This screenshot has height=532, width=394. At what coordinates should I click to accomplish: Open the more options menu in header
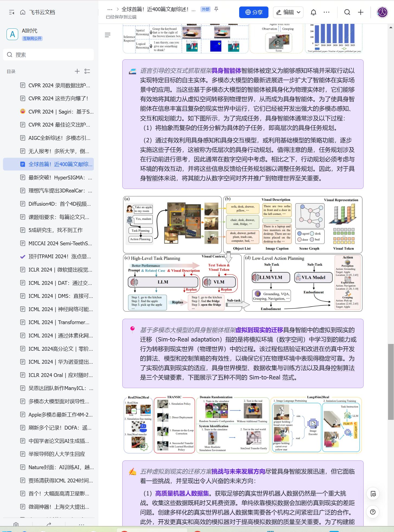pos(326,12)
